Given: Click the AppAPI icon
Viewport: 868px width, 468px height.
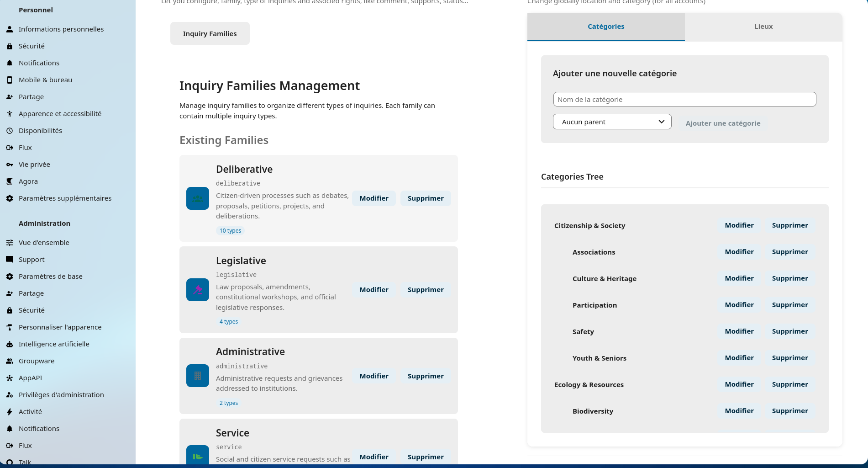Looking at the screenshot, I should coord(10,378).
